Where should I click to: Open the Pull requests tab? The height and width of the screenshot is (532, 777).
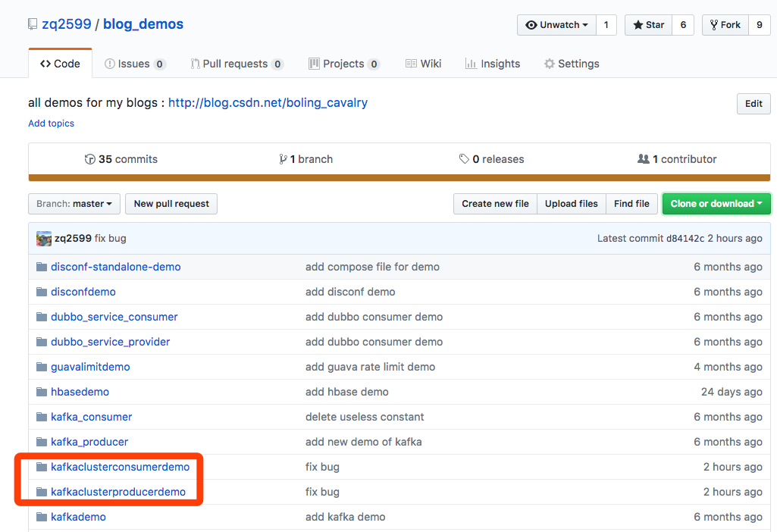coord(237,64)
